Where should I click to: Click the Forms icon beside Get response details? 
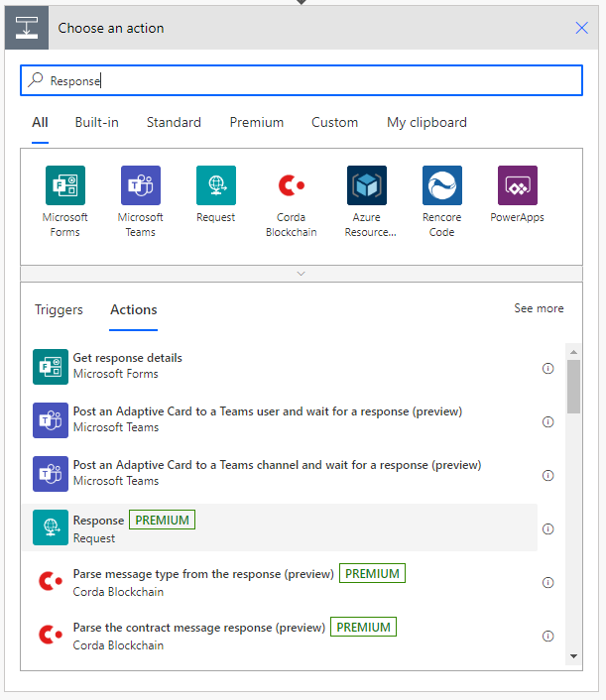tap(51, 367)
